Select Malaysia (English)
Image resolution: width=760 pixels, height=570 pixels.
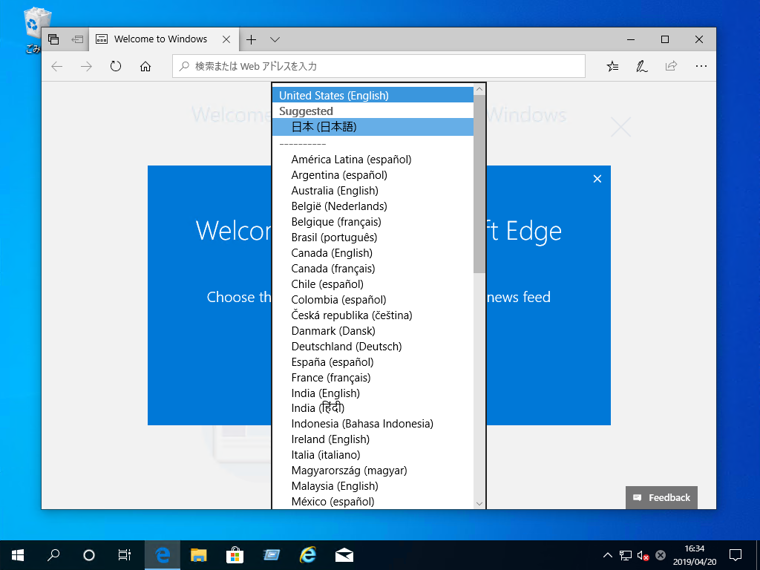pos(373,486)
